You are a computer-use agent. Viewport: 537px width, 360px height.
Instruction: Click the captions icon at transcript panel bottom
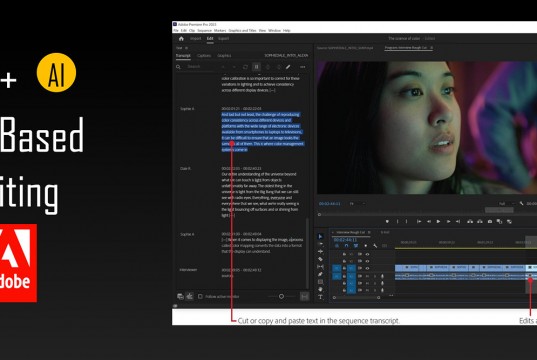pos(180,296)
